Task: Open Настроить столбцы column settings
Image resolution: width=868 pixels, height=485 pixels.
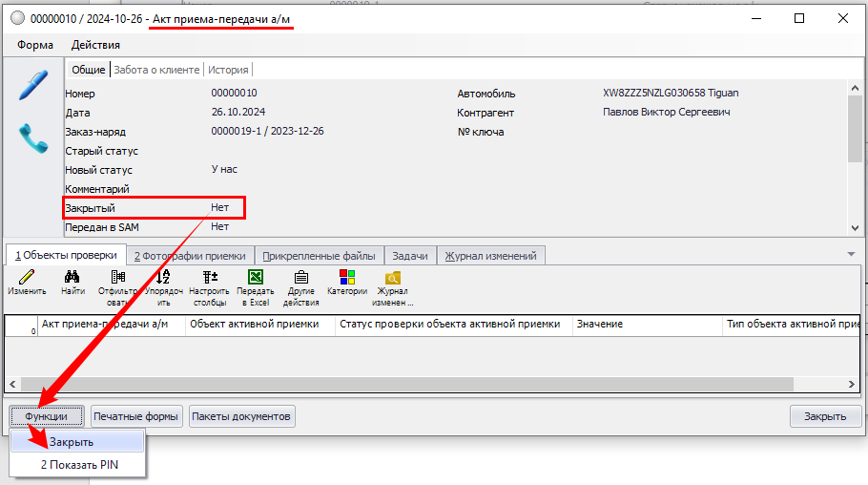Action: (209, 284)
